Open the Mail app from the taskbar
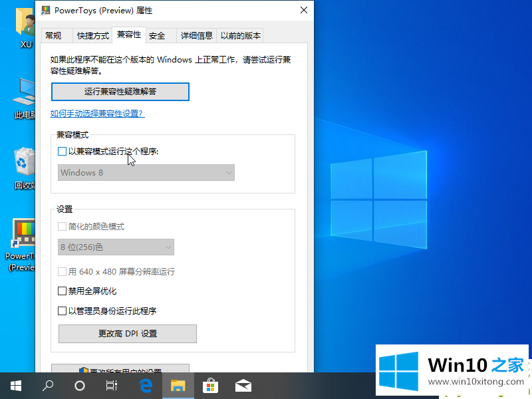The width and height of the screenshot is (532, 399). (243, 385)
